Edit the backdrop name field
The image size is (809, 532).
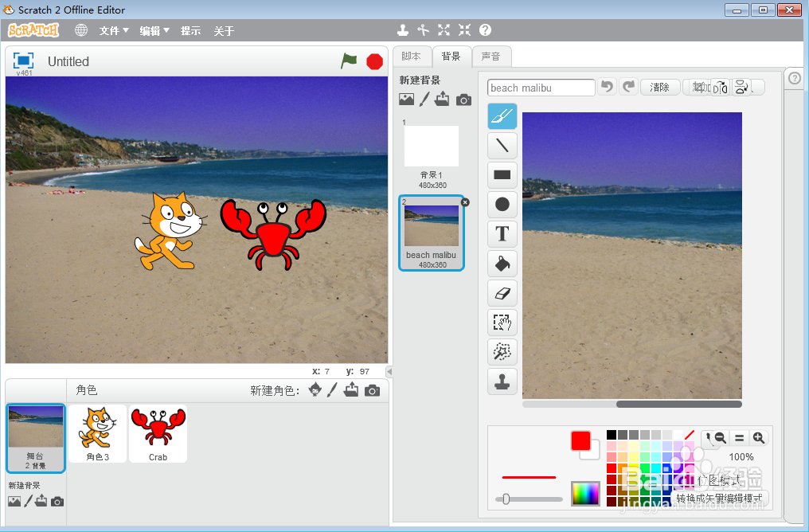(541, 88)
